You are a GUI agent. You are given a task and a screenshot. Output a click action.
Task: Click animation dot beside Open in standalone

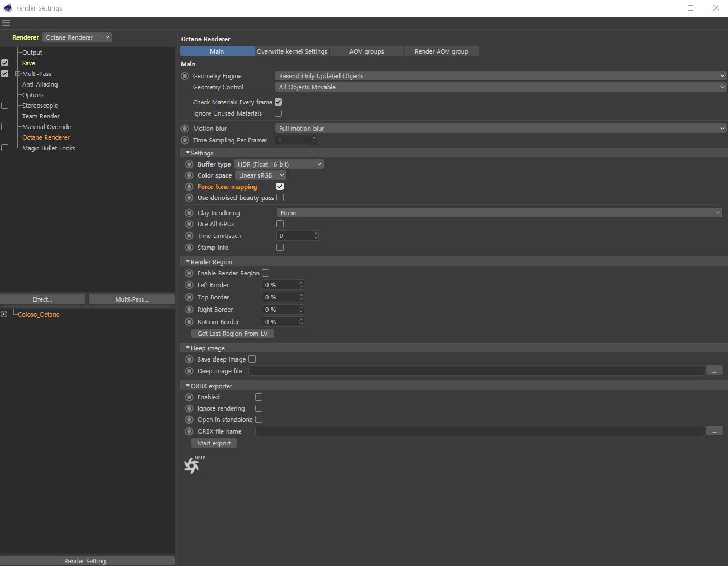coord(189,420)
